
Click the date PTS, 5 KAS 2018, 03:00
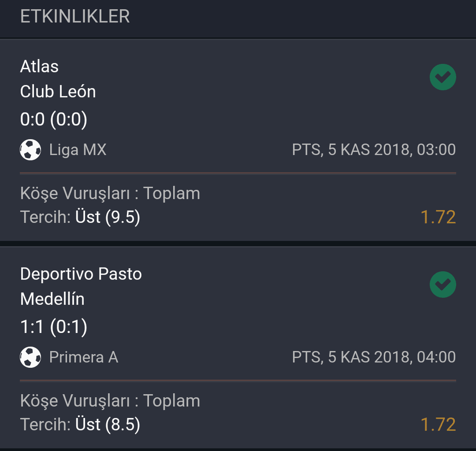pyautogui.click(x=374, y=149)
